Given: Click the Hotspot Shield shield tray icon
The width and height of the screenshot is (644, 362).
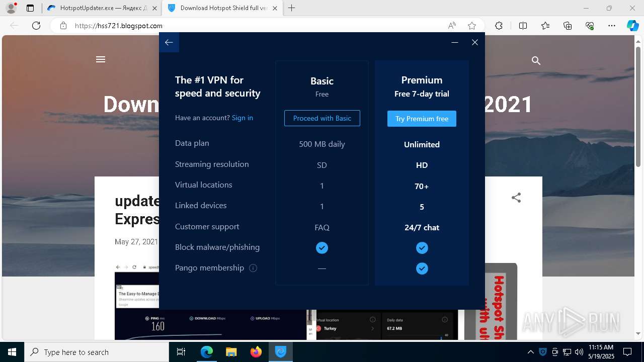Looking at the screenshot, I should pos(543,352).
